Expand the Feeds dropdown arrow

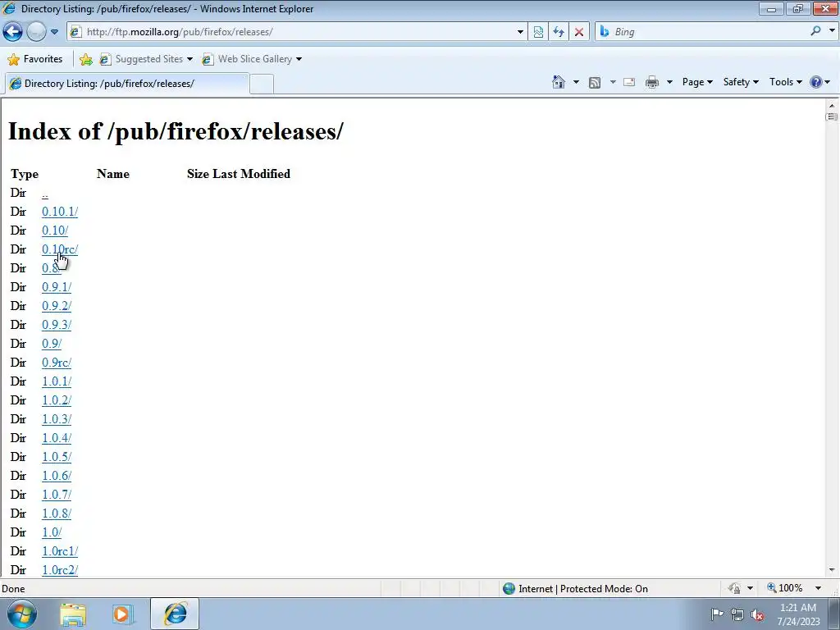[x=612, y=82]
